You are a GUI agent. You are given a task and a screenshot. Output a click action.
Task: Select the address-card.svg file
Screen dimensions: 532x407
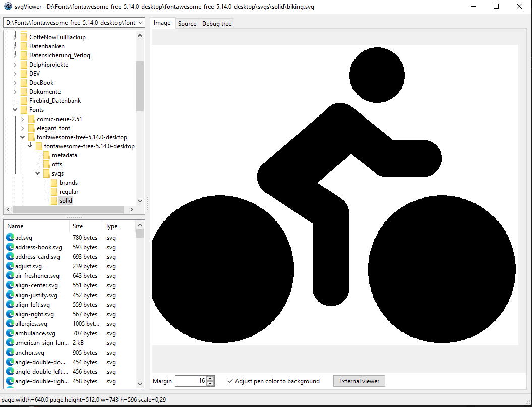tap(38, 257)
